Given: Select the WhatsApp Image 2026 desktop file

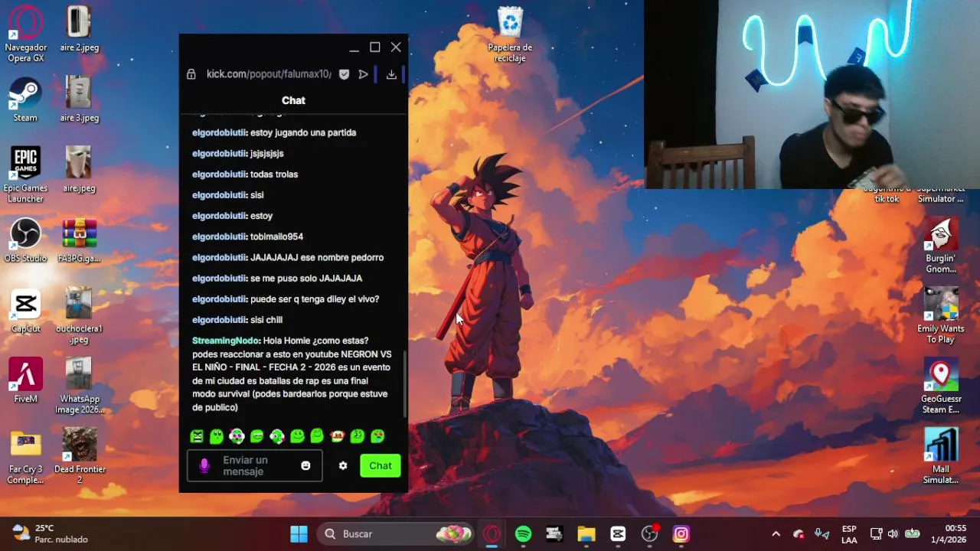Looking at the screenshot, I should 79,386.
